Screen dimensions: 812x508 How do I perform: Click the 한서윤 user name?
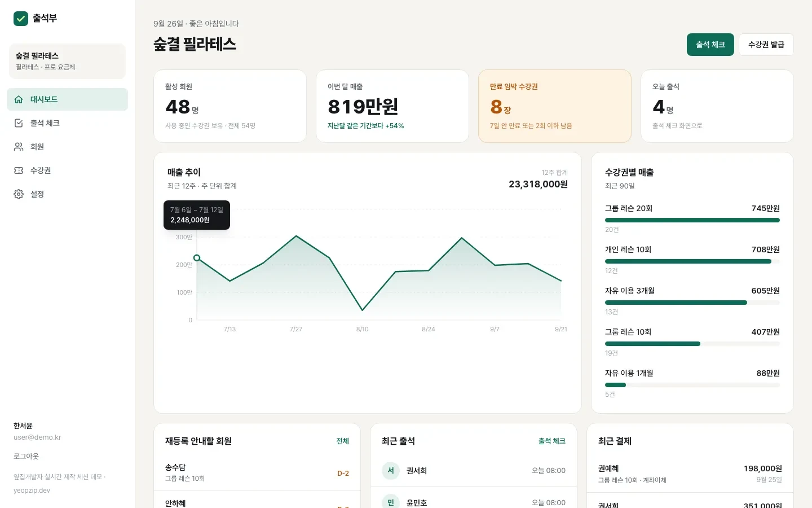(23, 426)
